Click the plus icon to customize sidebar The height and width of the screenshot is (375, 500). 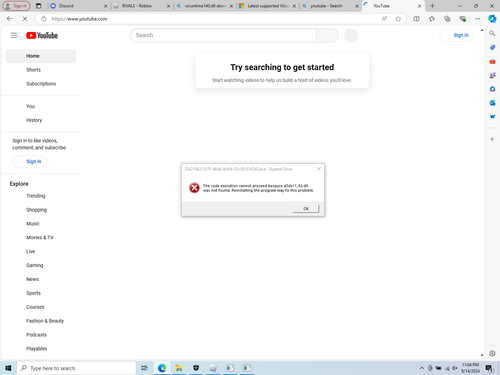492,139
